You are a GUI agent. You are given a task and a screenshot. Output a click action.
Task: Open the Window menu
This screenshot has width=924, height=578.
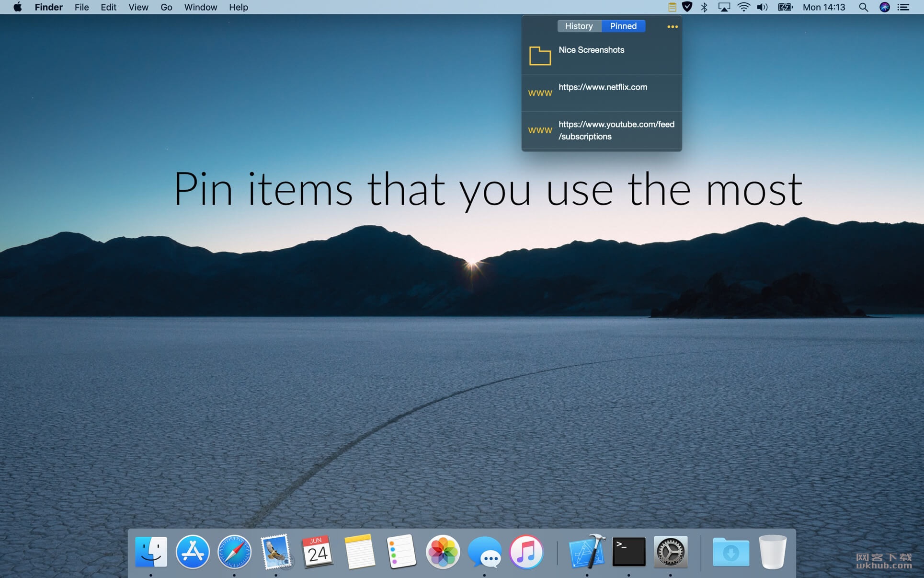200,7
